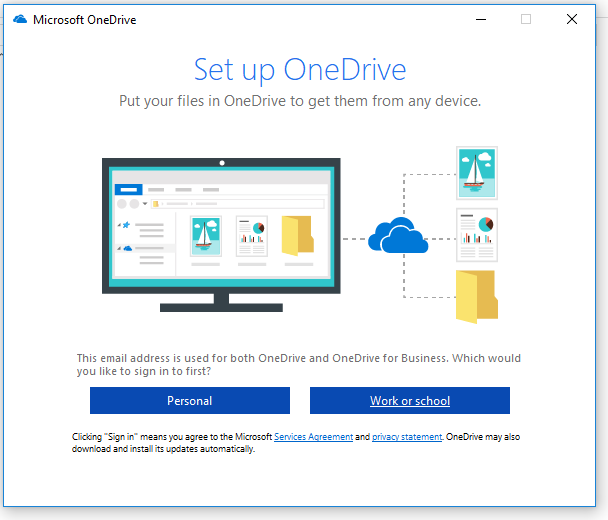Image resolution: width=608 pixels, height=520 pixels.
Task: Click the Personal account button
Action: coord(190,400)
